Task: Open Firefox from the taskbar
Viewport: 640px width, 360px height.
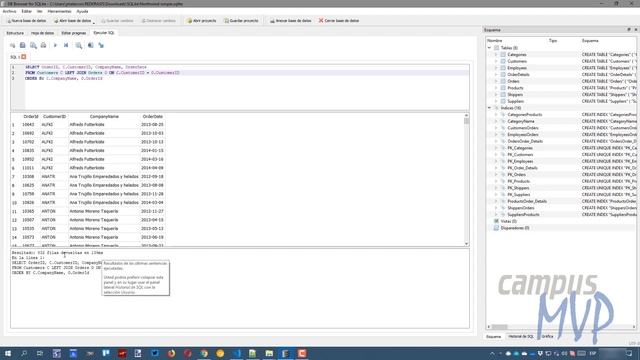Action: 171,353
